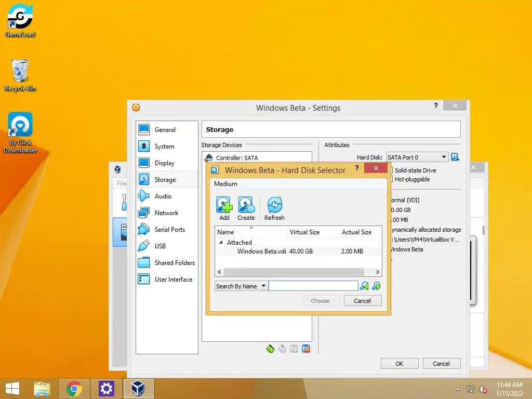Collapse the Attached group in medium list
Viewport: 532px width, 399px height.
[x=221, y=242]
